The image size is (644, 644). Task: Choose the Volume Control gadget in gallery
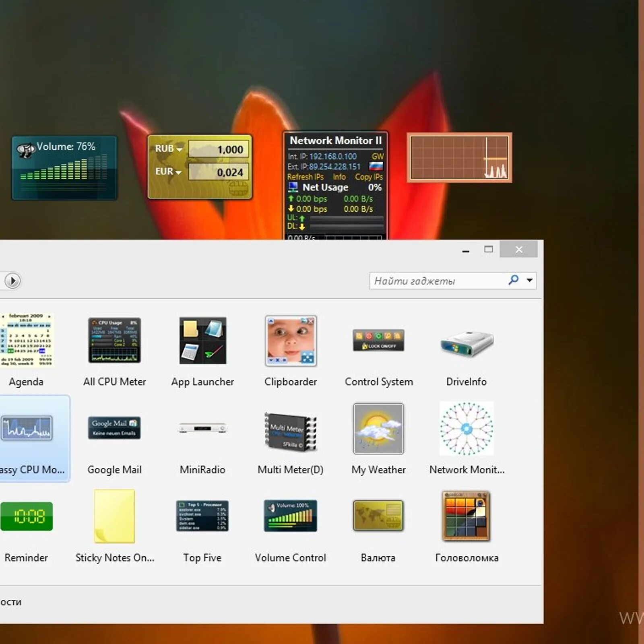point(291,516)
